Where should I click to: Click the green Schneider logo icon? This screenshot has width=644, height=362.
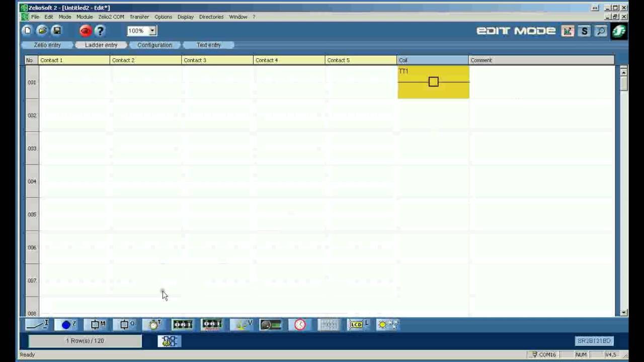point(619,31)
